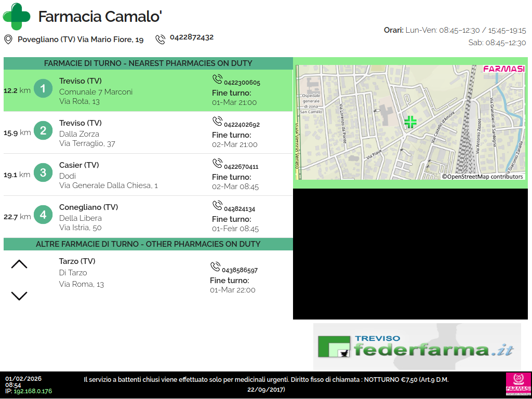
Task: Click the phone icon for Comunale 7 Marconi
Action: click(x=217, y=79)
